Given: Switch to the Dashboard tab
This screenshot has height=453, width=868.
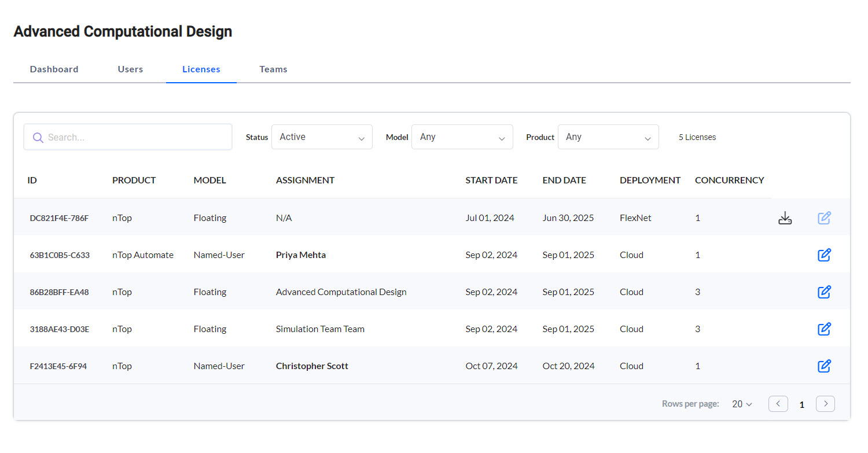Looking at the screenshot, I should point(54,69).
